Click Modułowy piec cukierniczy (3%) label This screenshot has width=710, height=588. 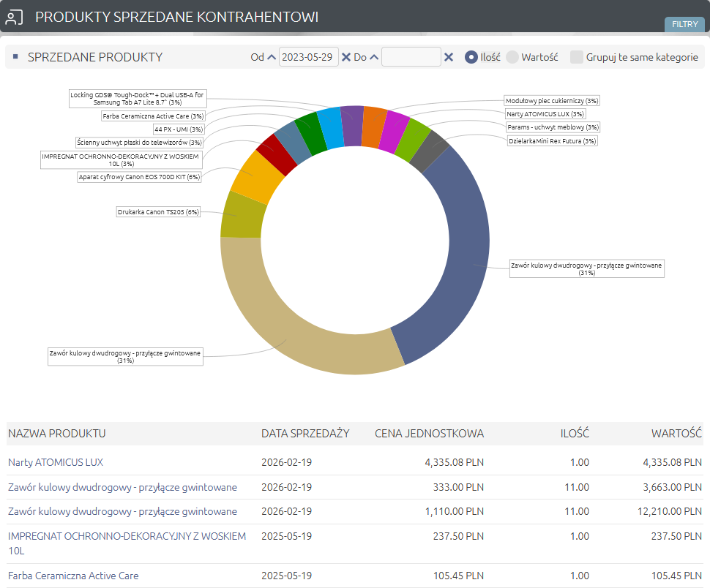click(x=552, y=100)
